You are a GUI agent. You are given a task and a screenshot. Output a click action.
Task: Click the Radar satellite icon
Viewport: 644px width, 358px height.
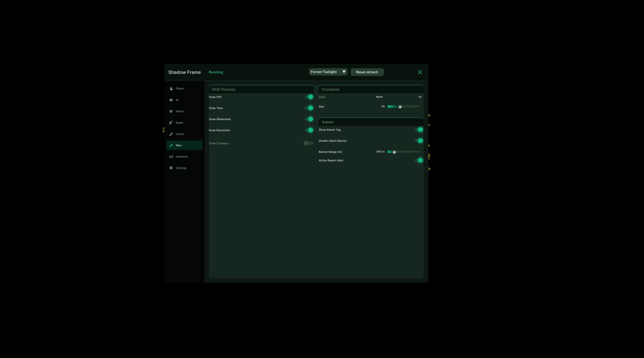(171, 122)
